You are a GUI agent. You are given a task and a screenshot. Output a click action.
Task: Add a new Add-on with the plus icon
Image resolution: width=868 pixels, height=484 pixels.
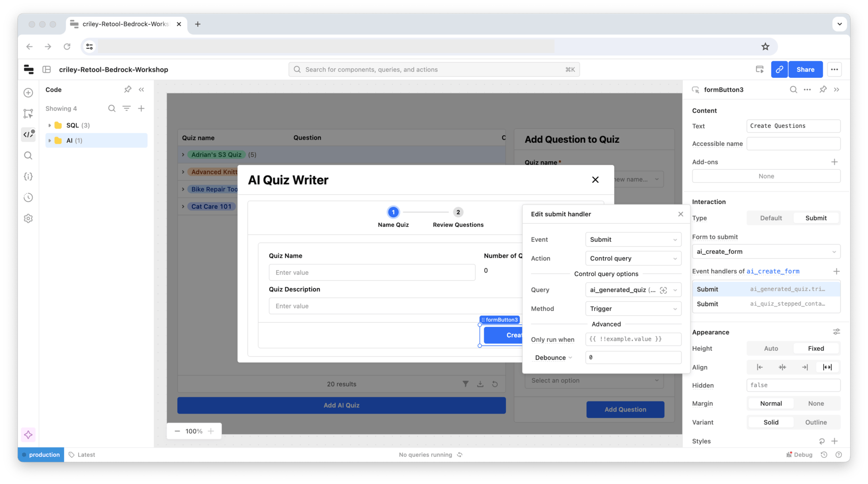click(x=834, y=162)
